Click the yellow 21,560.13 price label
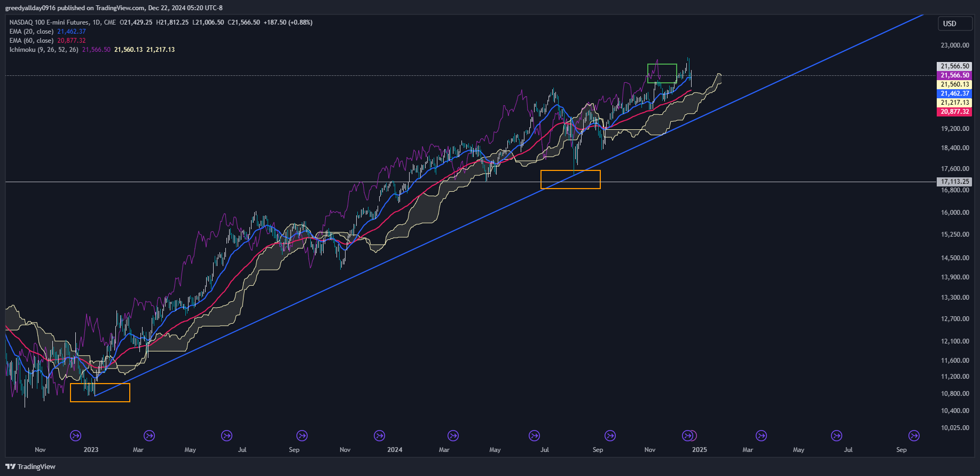Screen dimensions: 980x476 954,84
